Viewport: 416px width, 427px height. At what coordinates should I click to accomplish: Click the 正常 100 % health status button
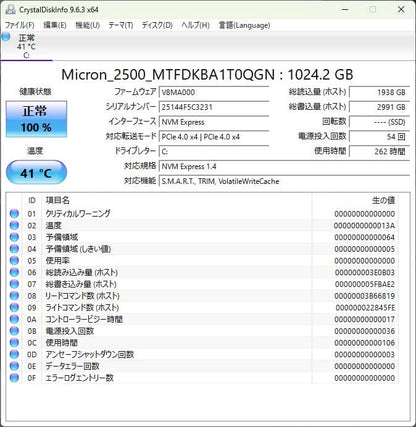[x=36, y=119]
